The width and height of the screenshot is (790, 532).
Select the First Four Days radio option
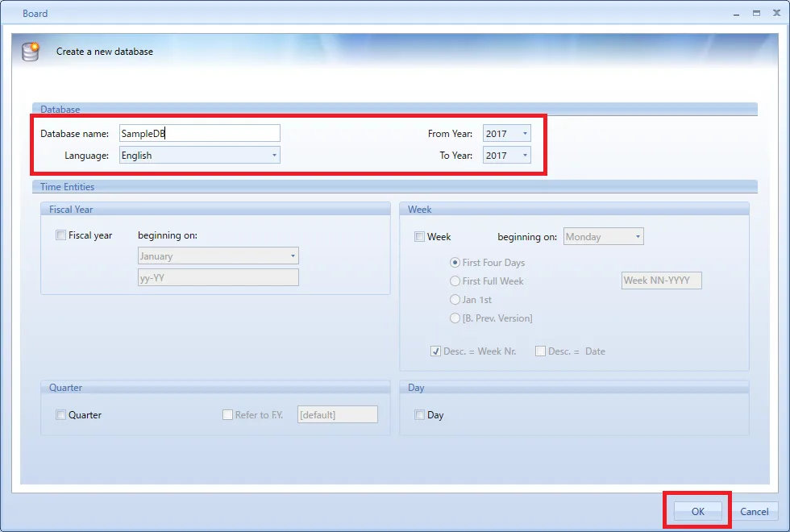point(455,263)
